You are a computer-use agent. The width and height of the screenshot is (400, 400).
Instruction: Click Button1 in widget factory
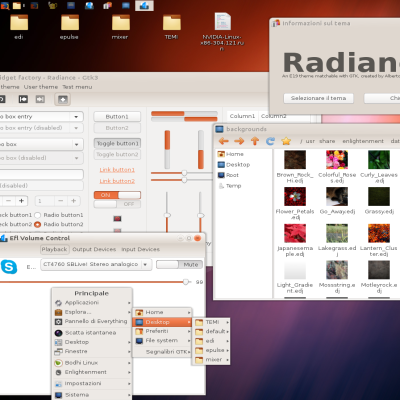117,117
